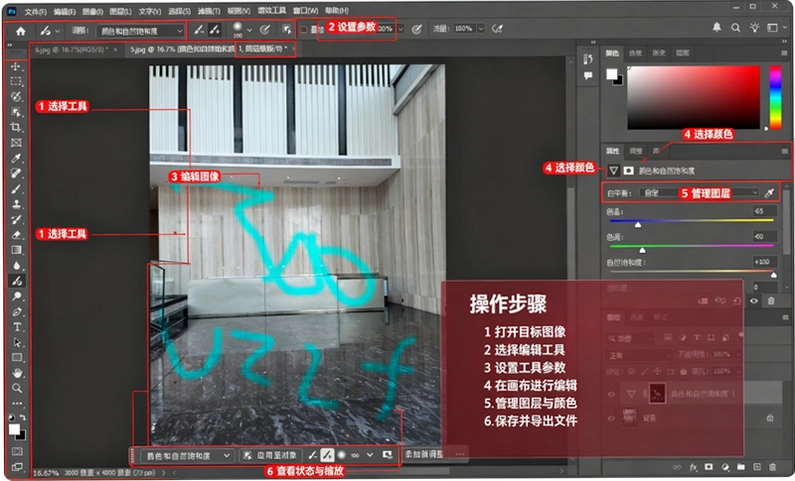Screen dimensions: 795x481
Task: Select the Eraser tool
Action: (16, 235)
